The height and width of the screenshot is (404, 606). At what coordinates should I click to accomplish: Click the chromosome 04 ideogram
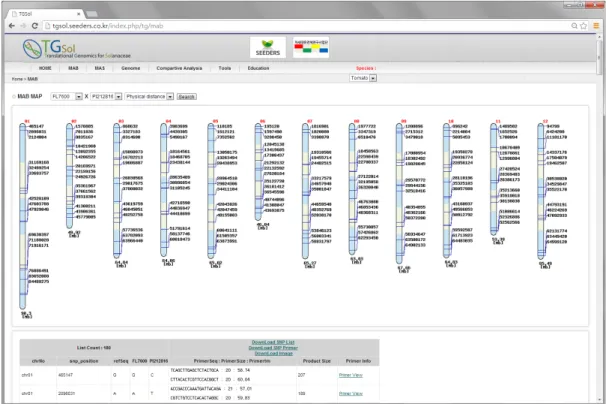[x=164, y=189]
